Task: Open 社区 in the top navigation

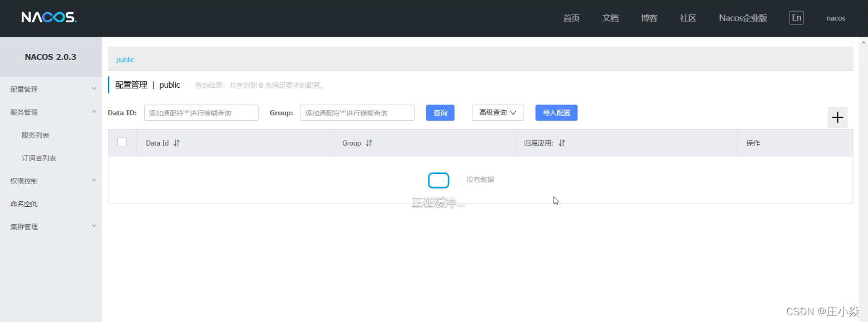Action: (x=688, y=18)
